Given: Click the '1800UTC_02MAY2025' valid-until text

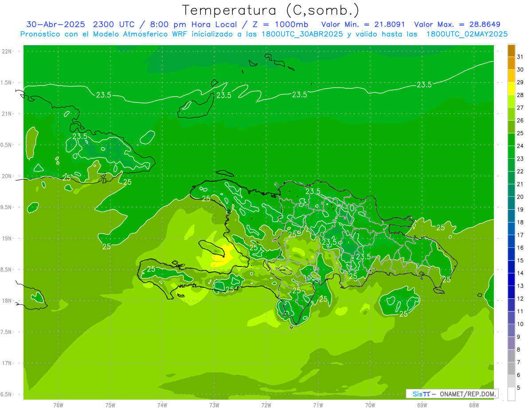Looking at the screenshot, I should pos(467,34).
